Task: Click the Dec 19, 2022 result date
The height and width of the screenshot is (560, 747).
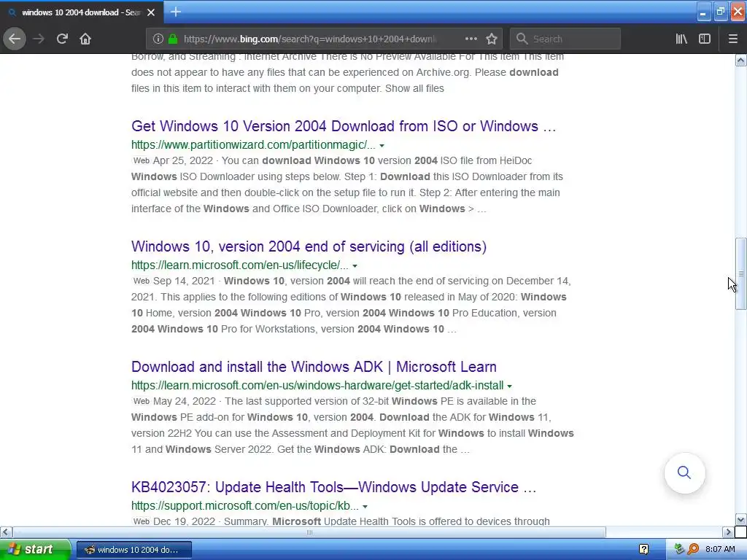Action: point(184,521)
